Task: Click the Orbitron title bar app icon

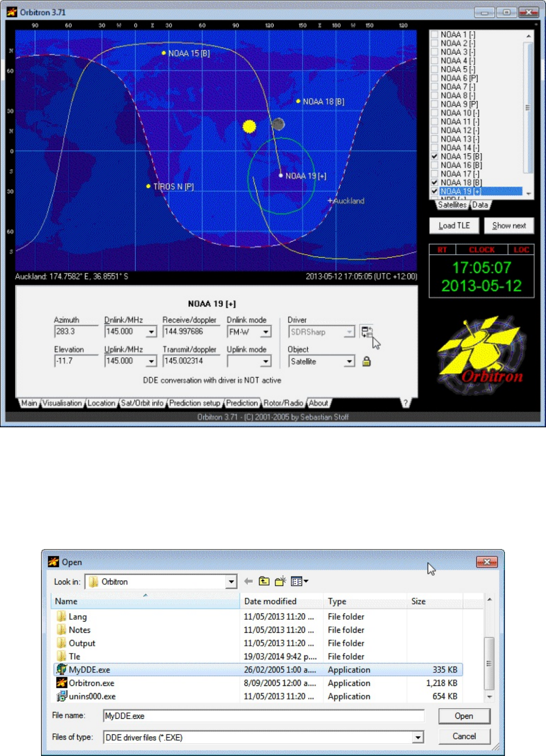Action: [x=12, y=12]
